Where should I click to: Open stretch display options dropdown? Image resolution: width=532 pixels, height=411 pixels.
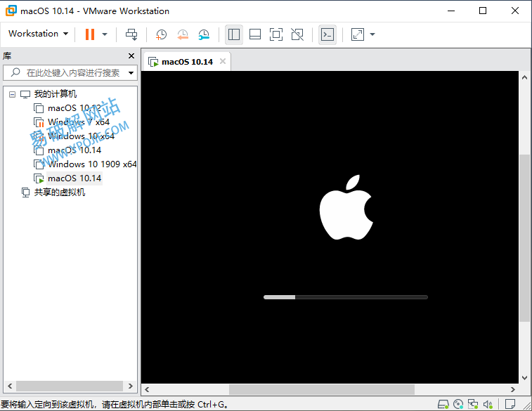(372, 34)
